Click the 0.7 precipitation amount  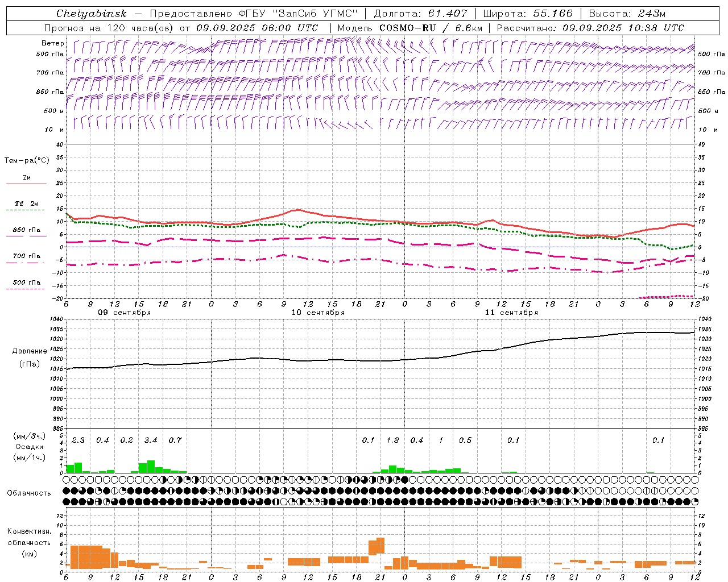(175, 440)
